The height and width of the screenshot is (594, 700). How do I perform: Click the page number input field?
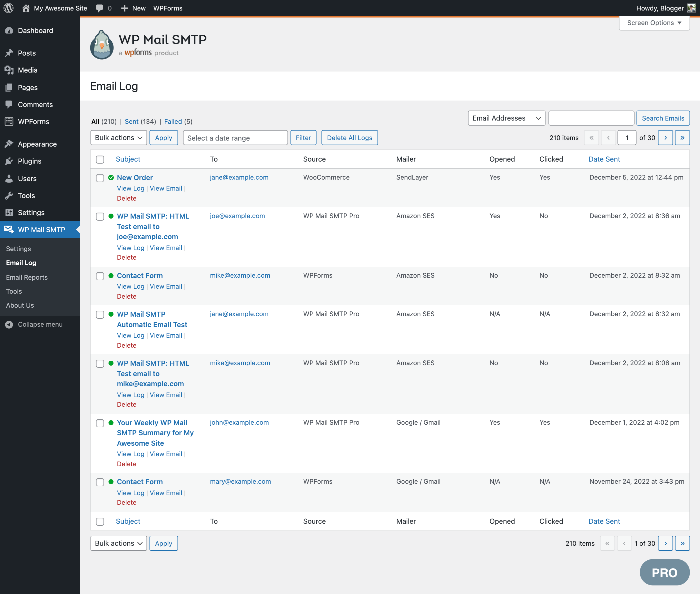[627, 138]
